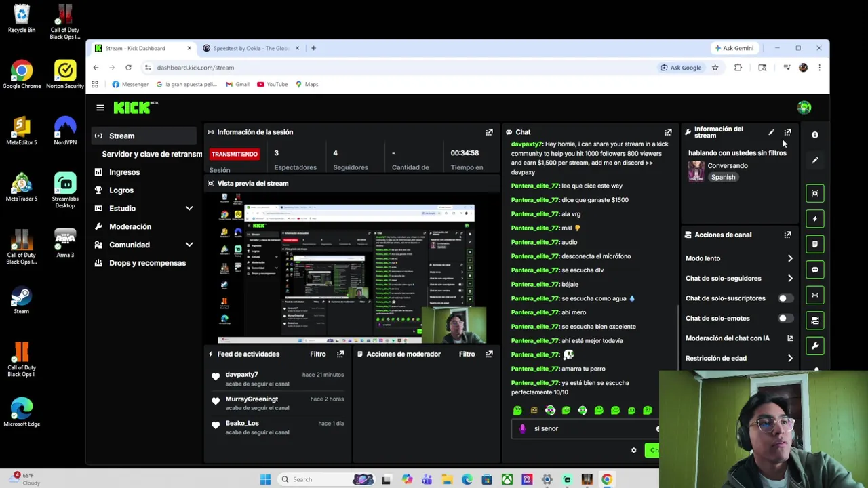Open chat settings gear icon
Screen dimensions: 868x488
tap(634, 451)
